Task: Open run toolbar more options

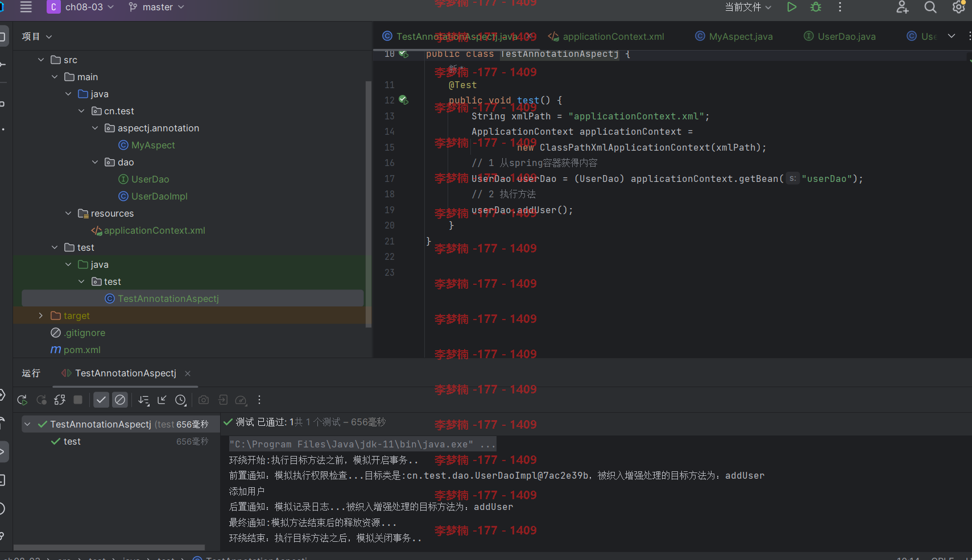Action: pos(259,400)
